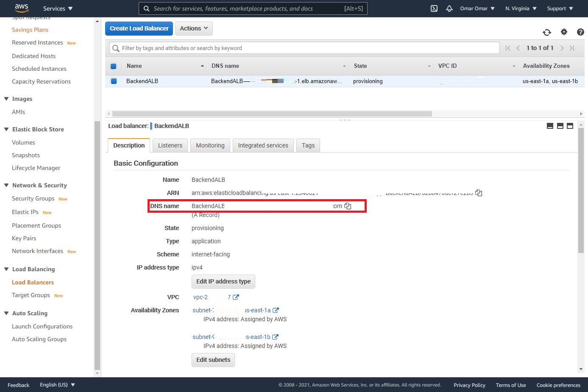The width and height of the screenshot is (588, 392).
Task: Sort by the Name column
Action: click(165, 66)
